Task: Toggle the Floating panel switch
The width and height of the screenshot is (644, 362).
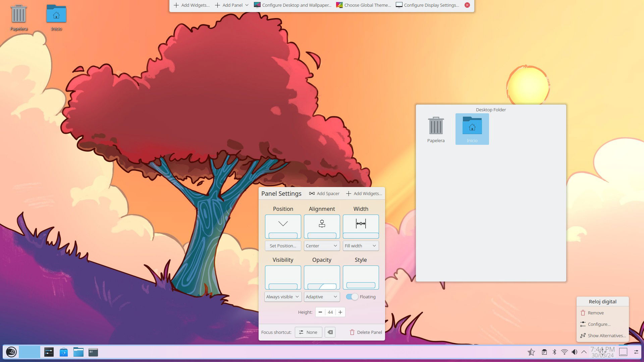Action: [352, 297]
